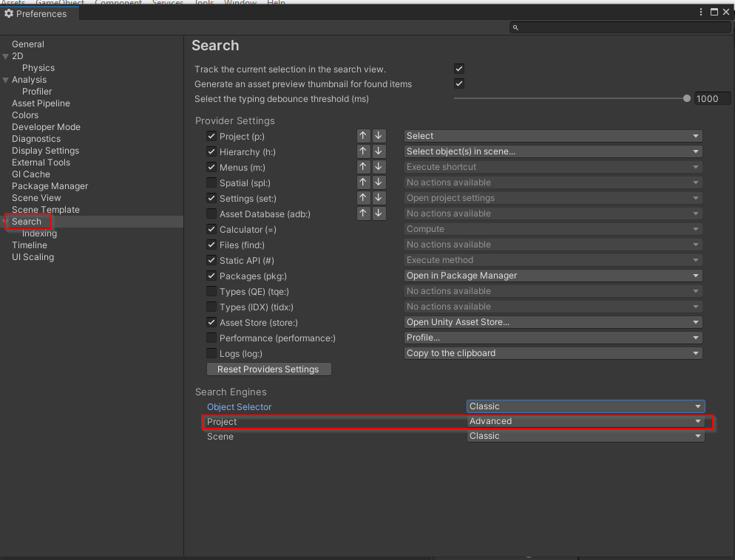
Task: Open the three-dot menu in top right corner
Action: [x=700, y=12]
